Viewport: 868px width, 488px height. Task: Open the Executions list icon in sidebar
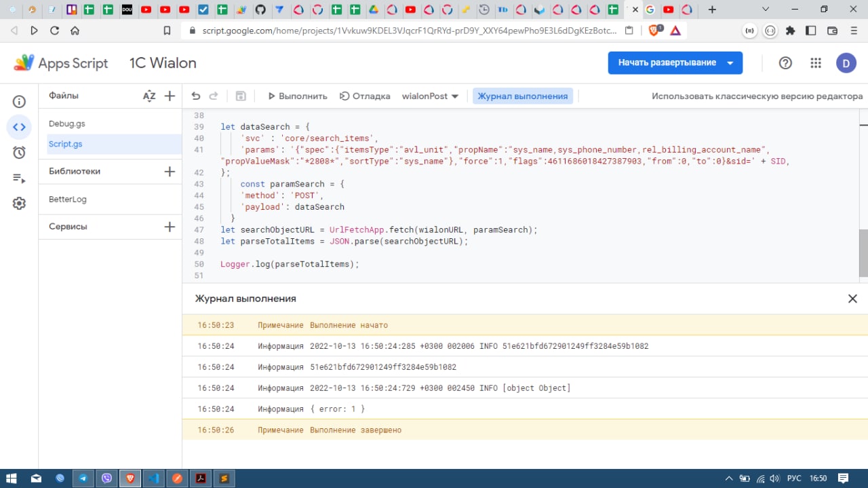click(19, 178)
